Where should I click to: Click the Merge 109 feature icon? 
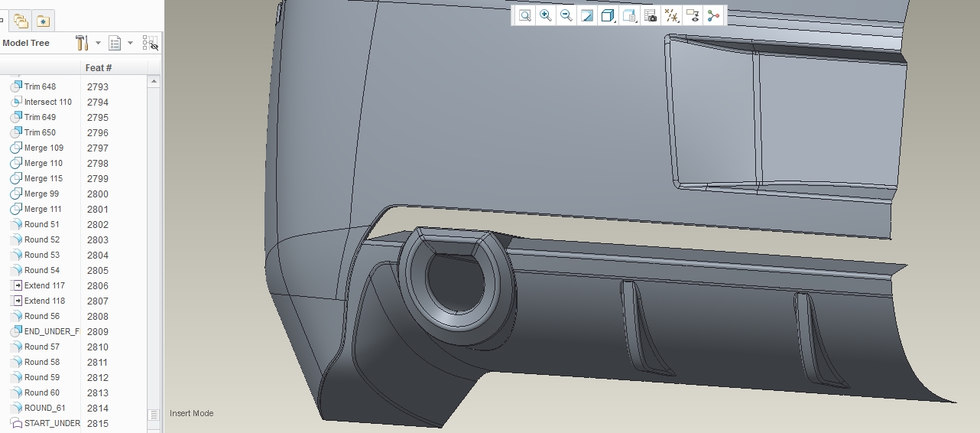click(x=16, y=148)
